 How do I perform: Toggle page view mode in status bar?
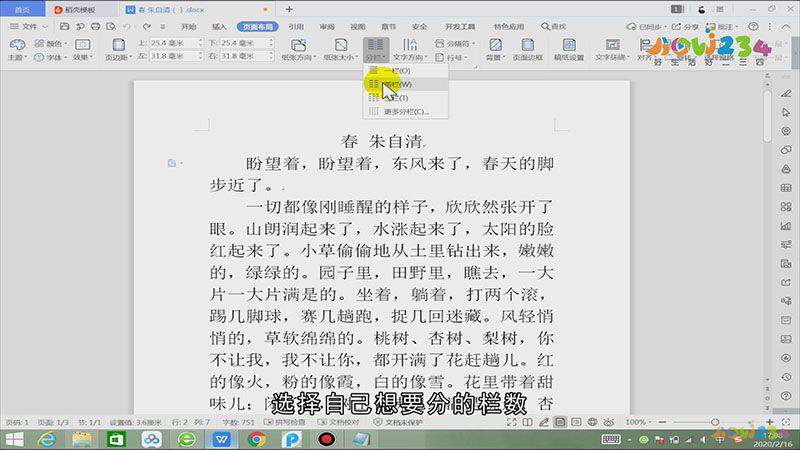tap(560, 422)
